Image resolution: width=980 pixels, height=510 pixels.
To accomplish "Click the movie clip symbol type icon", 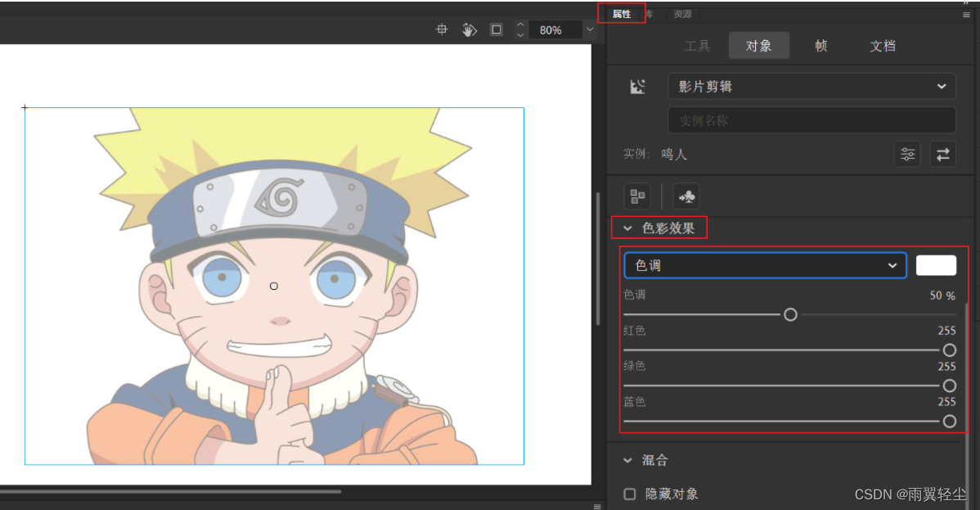I will (637, 86).
